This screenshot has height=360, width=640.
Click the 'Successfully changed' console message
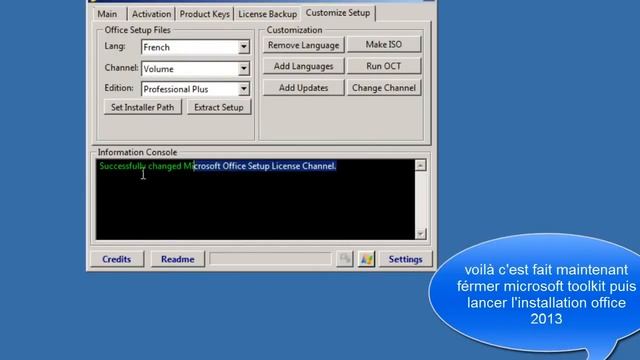(218, 166)
